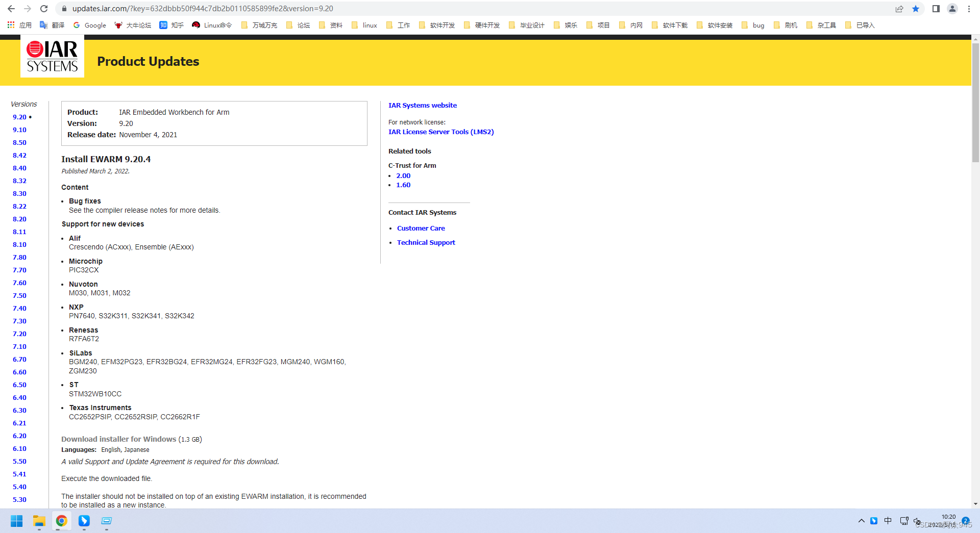Select version 8.42 in Versions list

[19, 155]
